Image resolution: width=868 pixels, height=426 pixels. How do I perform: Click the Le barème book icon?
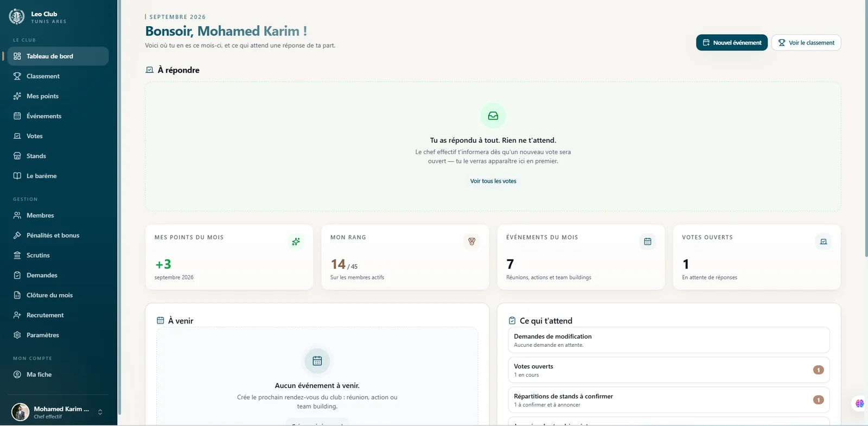[x=17, y=176]
